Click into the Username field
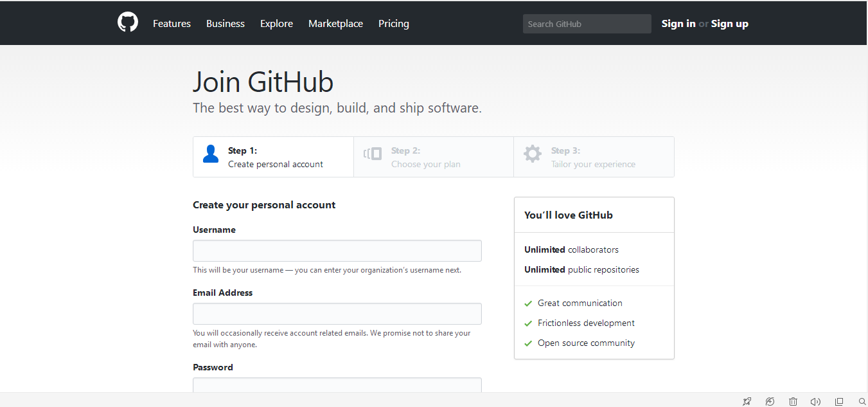 [337, 251]
